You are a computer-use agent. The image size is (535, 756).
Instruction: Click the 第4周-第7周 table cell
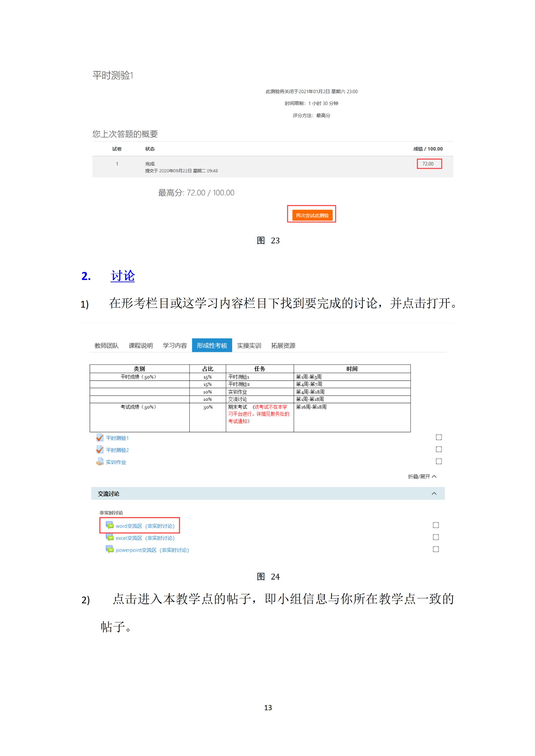352,384
